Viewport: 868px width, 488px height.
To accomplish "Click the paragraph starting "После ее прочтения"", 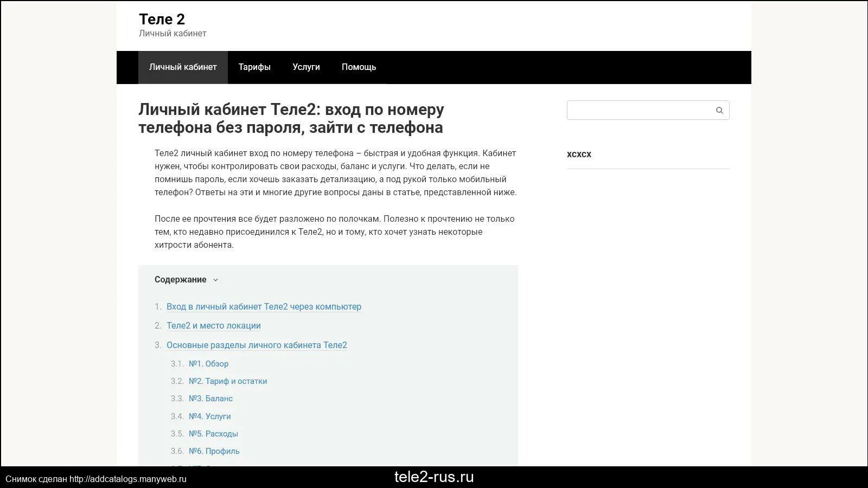I will tap(335, 232).
